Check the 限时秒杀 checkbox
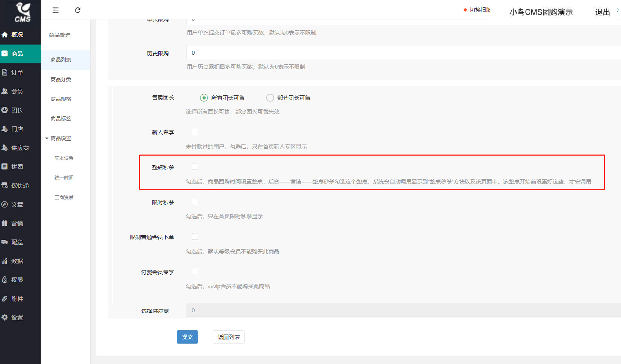The image size is (621, 364). (195, 202)
